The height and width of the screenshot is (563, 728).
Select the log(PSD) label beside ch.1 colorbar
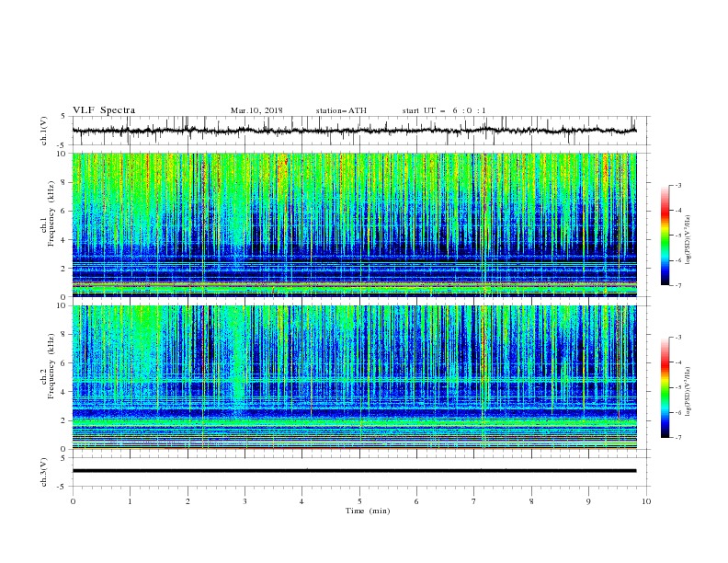point(688,240)
